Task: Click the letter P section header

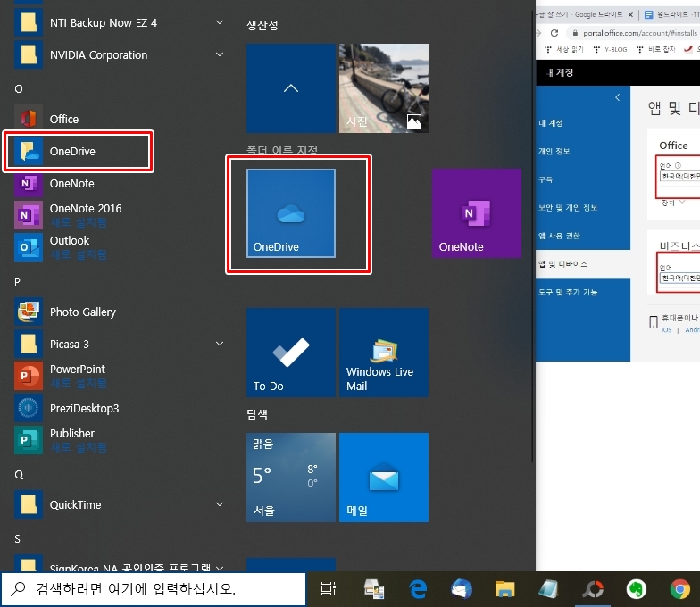Action: click(18, 282)
